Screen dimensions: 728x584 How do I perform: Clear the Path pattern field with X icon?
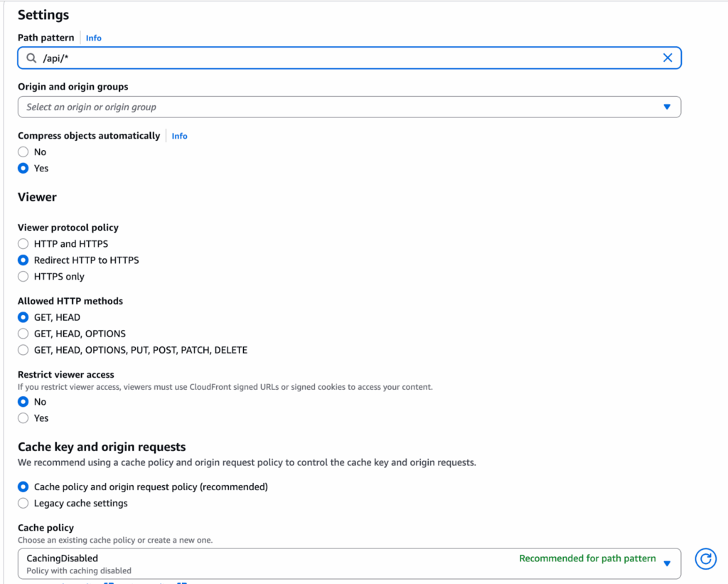tap(668, 58)
